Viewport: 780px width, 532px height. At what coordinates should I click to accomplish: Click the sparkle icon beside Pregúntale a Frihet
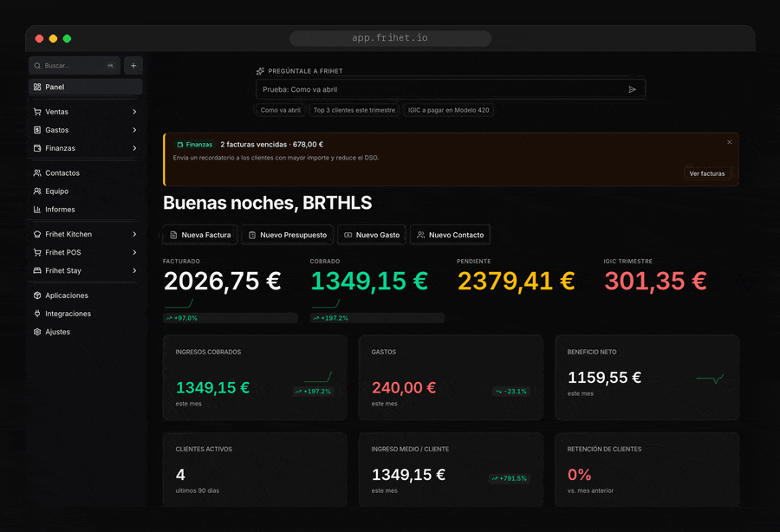pyautogui.click(x=260, y=71)
